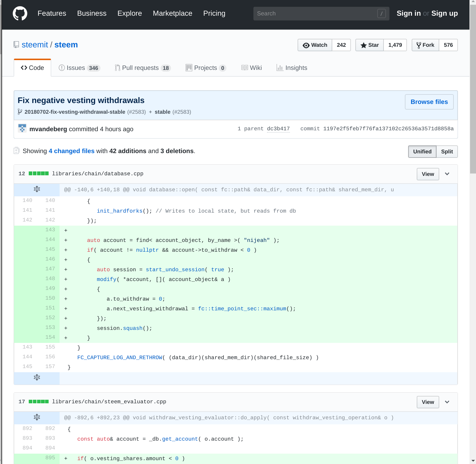
Task: Open the steem repository link
Action: coord(66,45)
